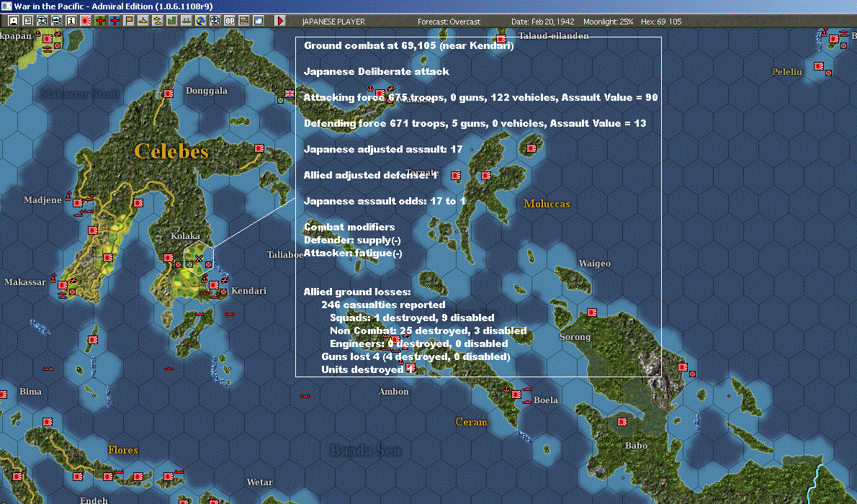Click the OP toolbar button

coord(230,21)
